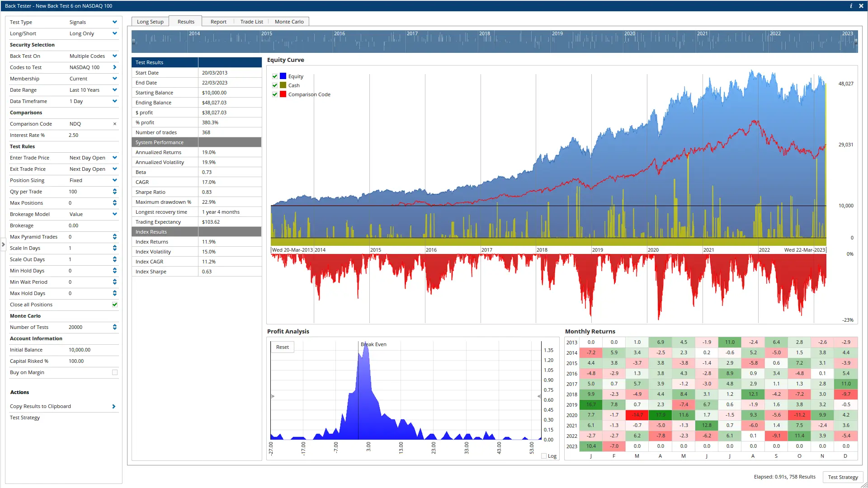This screenshot has width=868, height=488.
Task: Toggle Cash series checkbox
Action: (x=275, y=85)
